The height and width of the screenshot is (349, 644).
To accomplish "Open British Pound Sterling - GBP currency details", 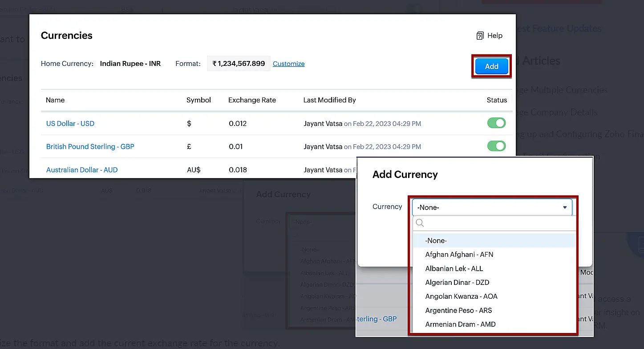I will (x=90, y=146).
